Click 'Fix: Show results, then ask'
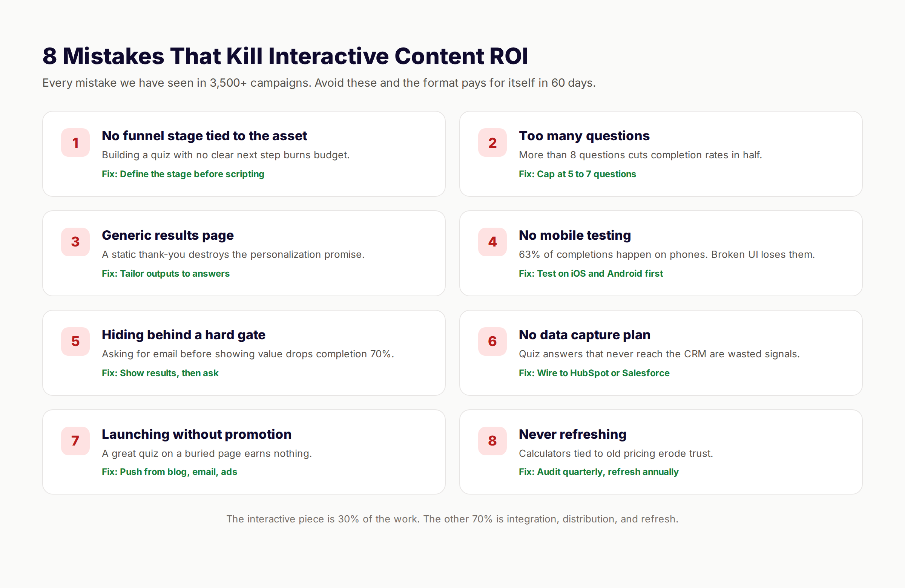 pyautogui.click(x=160, y=373)
